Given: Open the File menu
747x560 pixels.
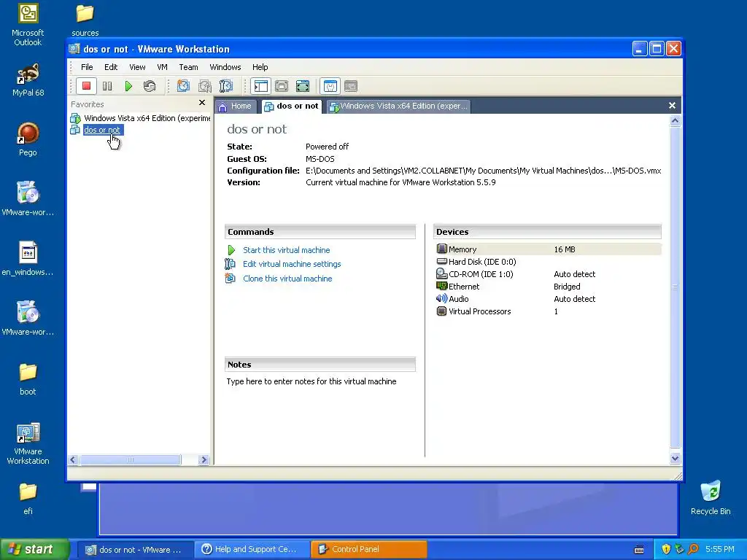Looking at the screenshot, I should pos(87,67).
